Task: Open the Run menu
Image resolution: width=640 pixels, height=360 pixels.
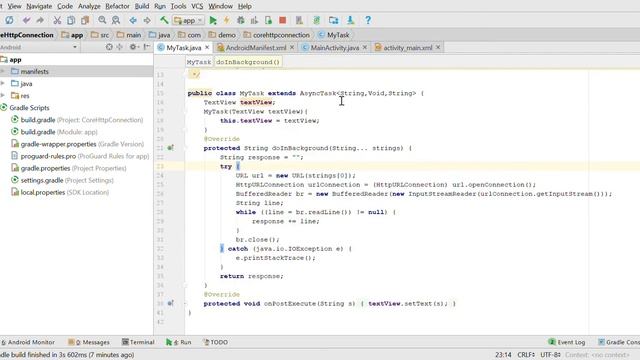Action: coord(160,6)
